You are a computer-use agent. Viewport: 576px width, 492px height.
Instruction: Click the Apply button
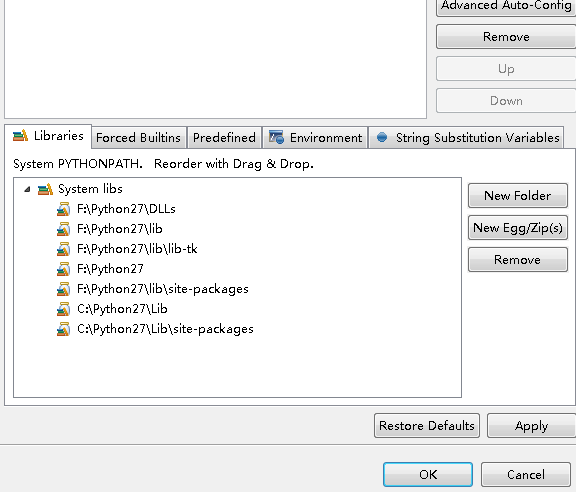pyautogui.click(x=531, y=426)
